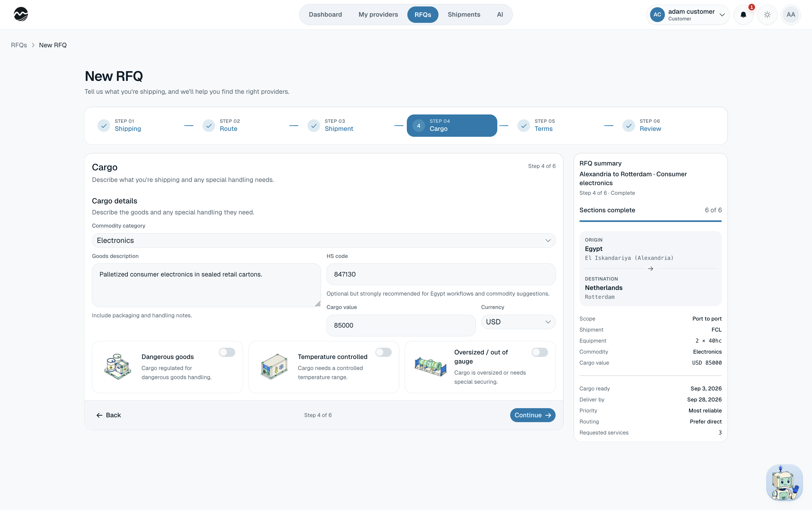
Task: Open the USD currency dropdown
Action: (x=518, y=322)
